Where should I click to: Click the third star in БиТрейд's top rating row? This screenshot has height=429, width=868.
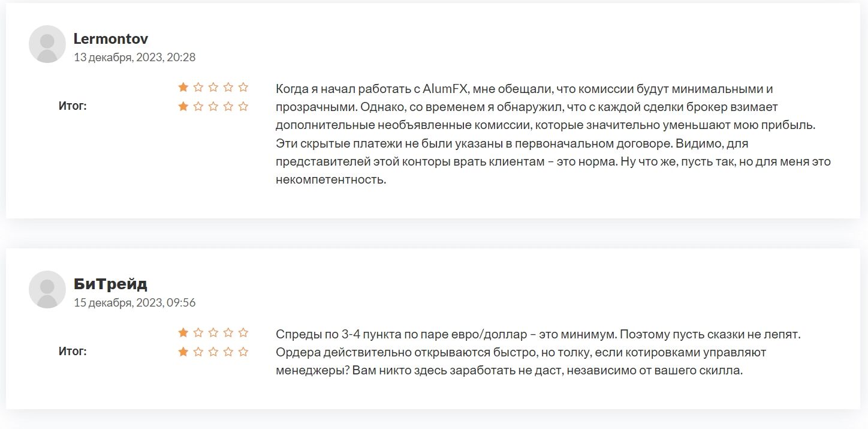pos(213,332)
